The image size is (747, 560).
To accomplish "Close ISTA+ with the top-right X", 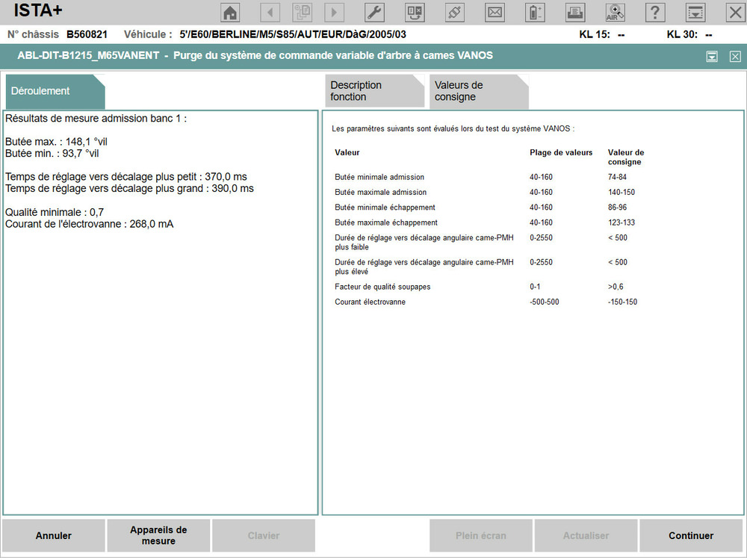I will (x=736, y=13).
